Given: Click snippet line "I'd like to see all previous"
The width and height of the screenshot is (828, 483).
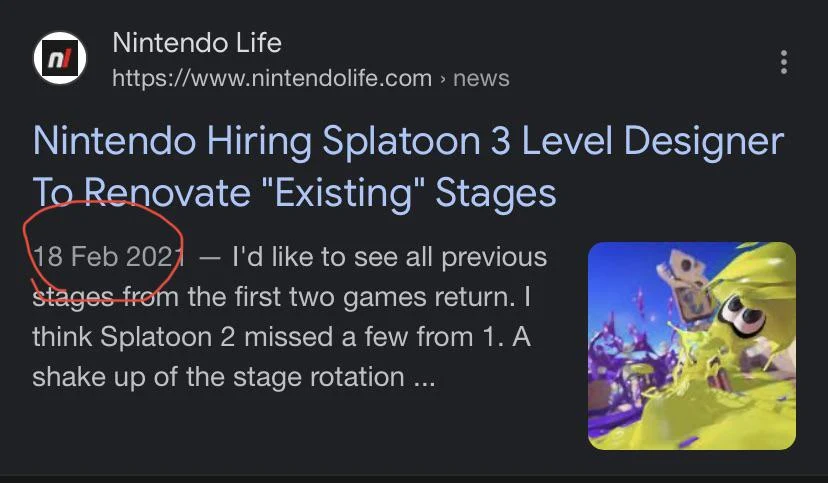Looking at the screenshot, I should pyautogui.click(x=390, y=257).
